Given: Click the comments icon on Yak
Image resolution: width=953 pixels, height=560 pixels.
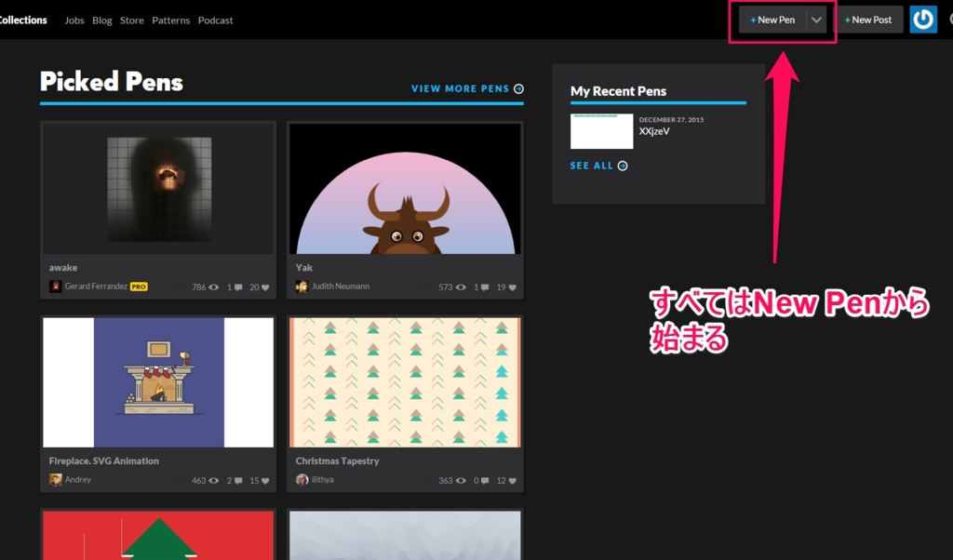Looking at the screenshot, I should [x=484, y=287].
